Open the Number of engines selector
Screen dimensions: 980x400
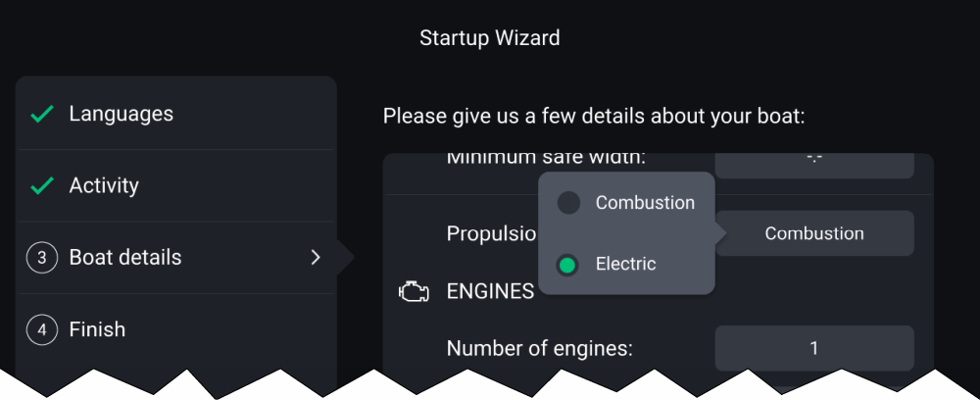(x=813, y=348)
